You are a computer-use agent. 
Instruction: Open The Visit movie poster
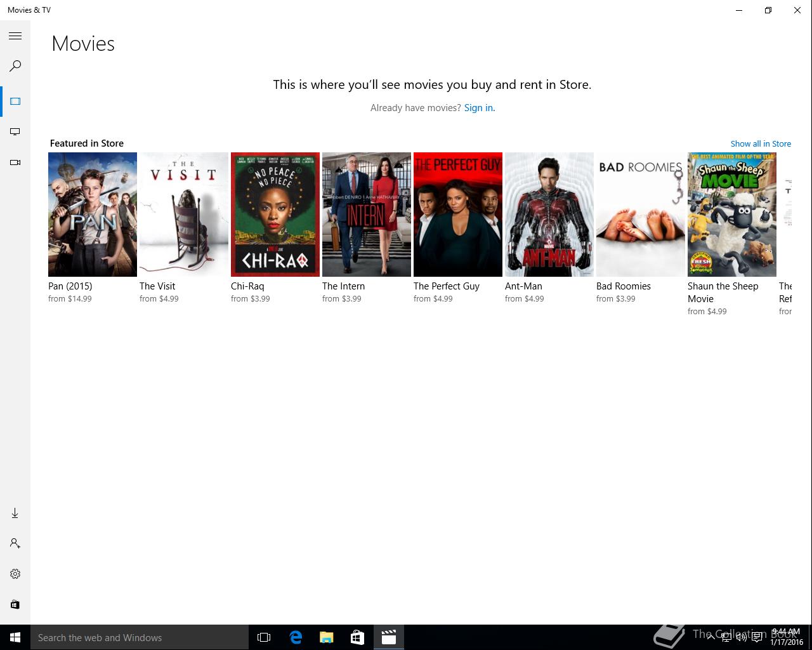(x=184, y=215)
